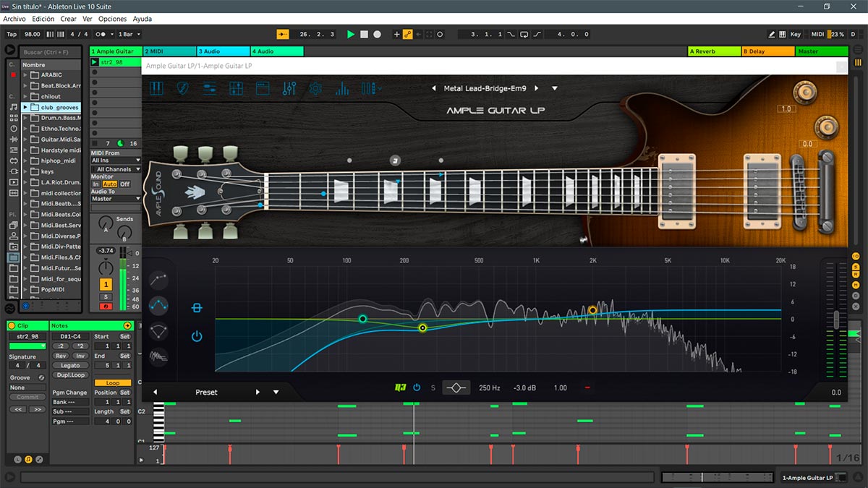Toggle the EQ power button
Viewport: 868px width, 488px height.
click(x=197, y=336)
